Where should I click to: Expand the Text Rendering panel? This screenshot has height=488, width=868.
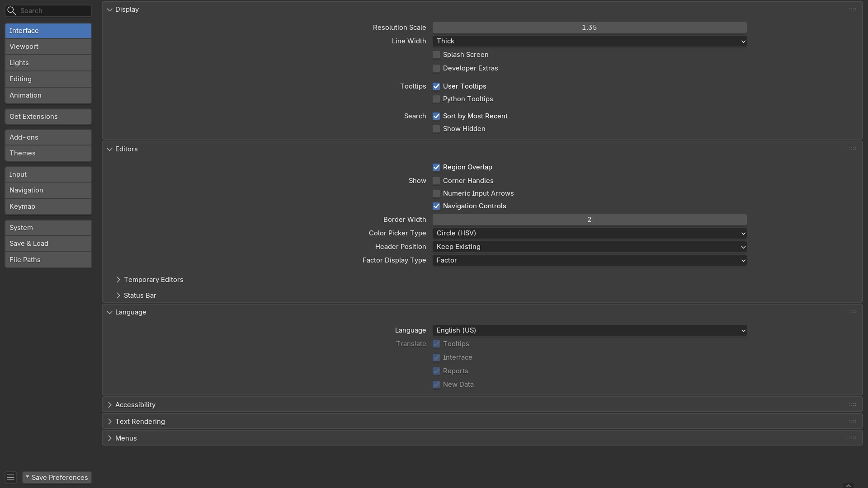(x=109, y=422)
